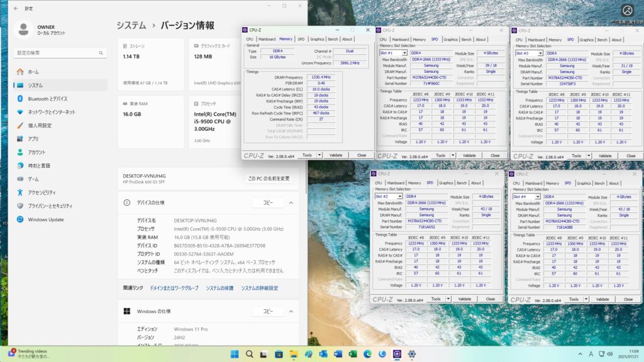Click the Outlook icon in the taskbar
Image resolution: width=644 pixels, height=362 pixels.
322,354
